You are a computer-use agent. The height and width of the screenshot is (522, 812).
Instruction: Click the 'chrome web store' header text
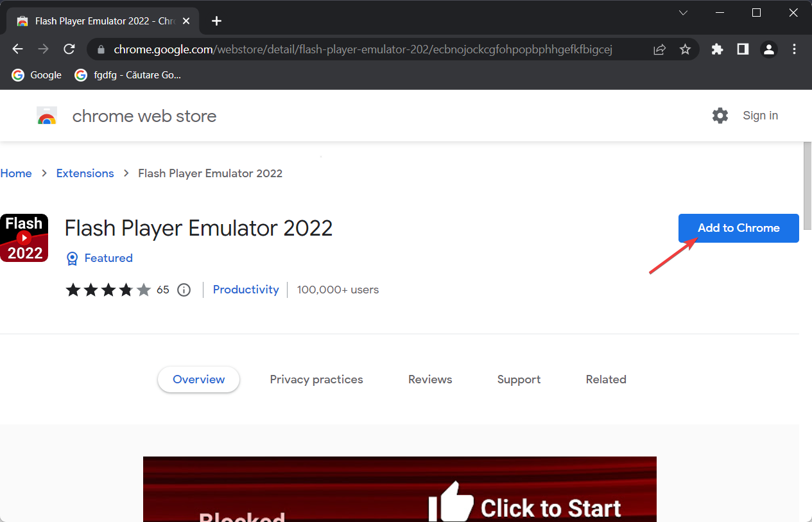(x=144, y=116)
